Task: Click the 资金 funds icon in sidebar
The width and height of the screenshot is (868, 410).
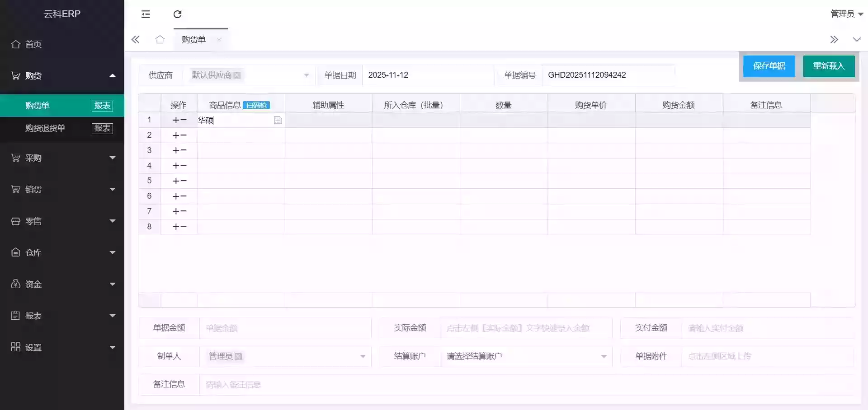Action: tap(15, 284)
